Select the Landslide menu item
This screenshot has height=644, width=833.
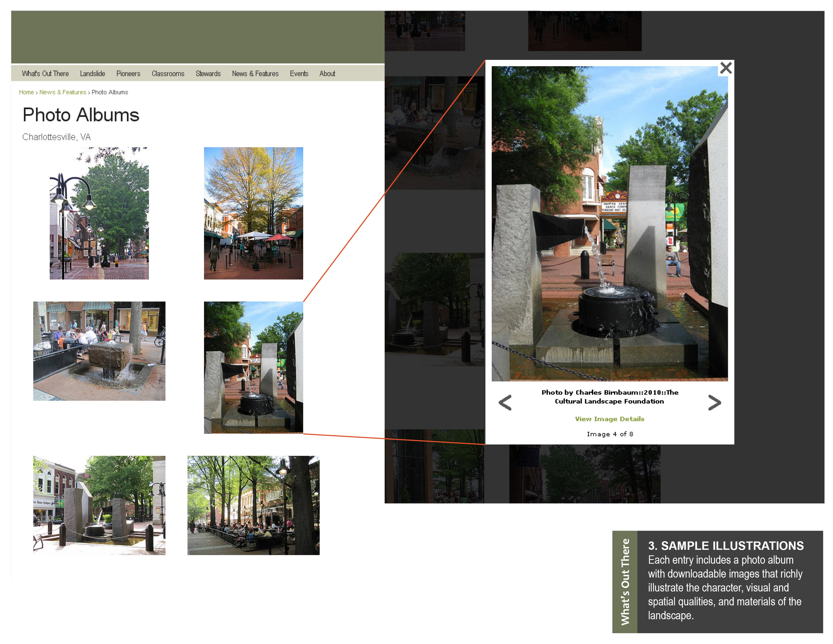[x=93, y=74]
